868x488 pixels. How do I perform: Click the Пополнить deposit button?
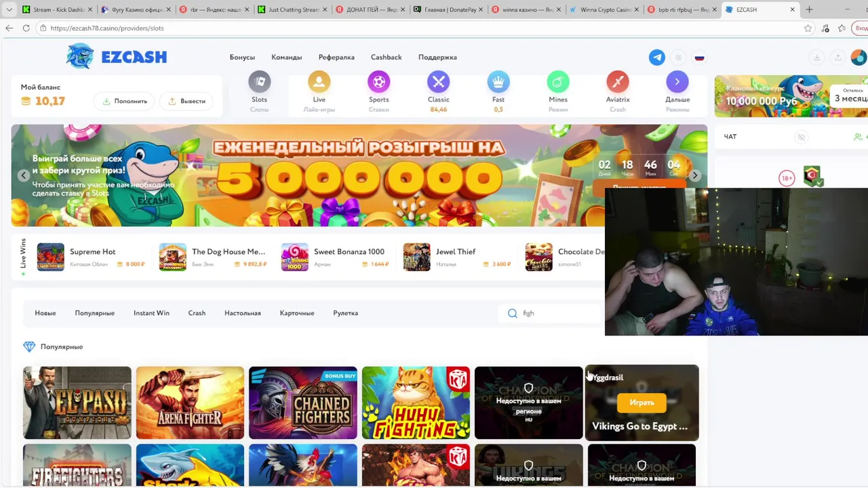(x=124, y=101)
